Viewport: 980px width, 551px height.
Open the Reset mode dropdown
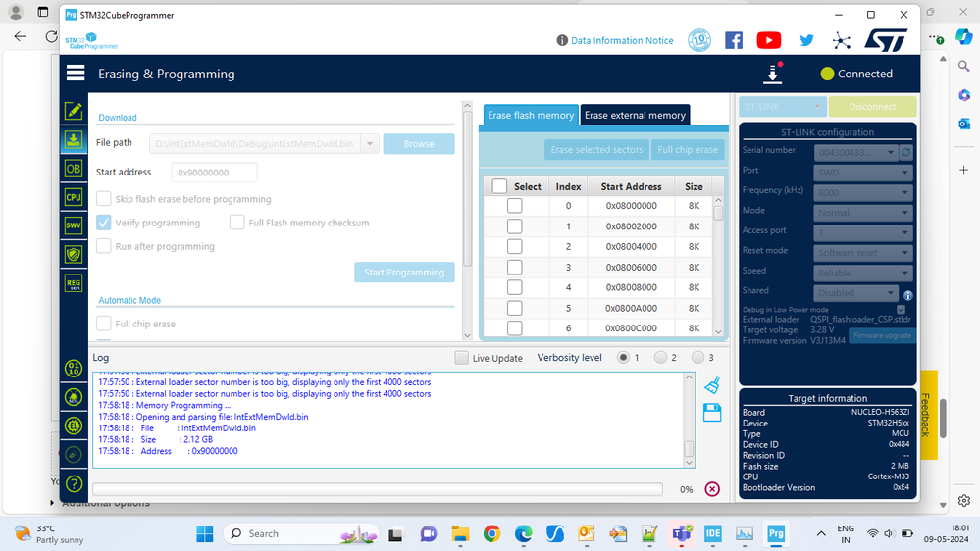pos(863,253)
